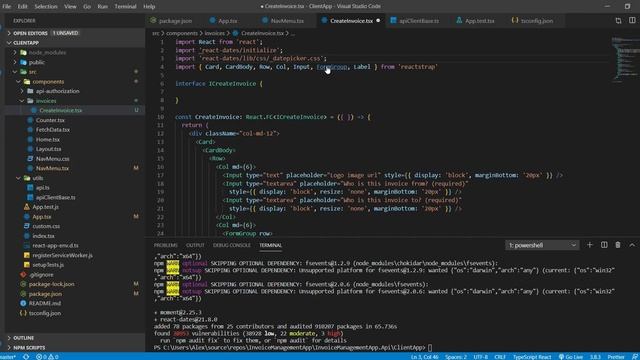
Task: Open Layout.tsx file
Action: [x=48, y=149]
